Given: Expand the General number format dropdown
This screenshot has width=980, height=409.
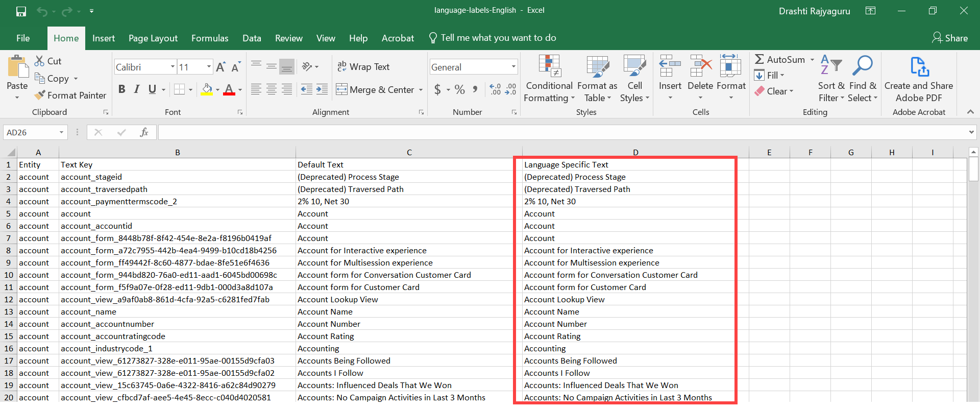Looking at the screenshot, I should point(513,67).
